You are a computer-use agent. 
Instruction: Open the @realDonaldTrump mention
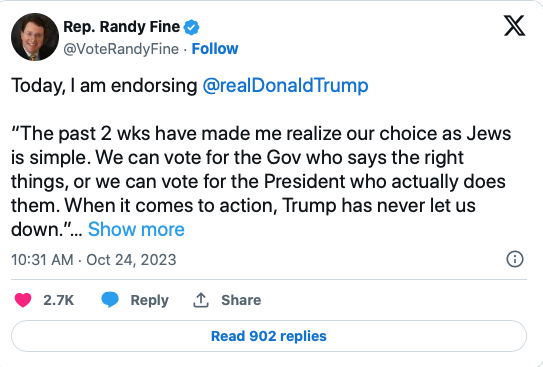coord(285,86)
